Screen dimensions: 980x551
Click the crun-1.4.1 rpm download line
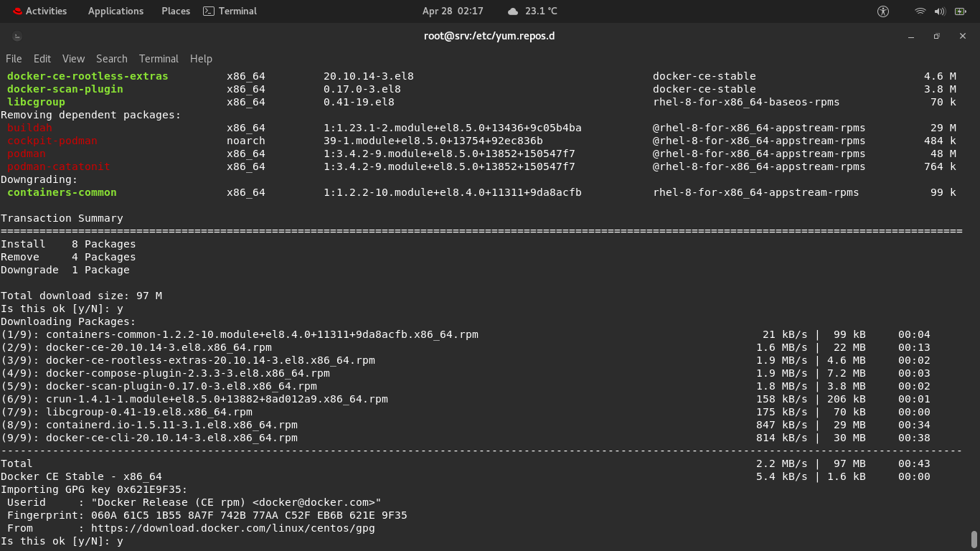coord(466,399)
